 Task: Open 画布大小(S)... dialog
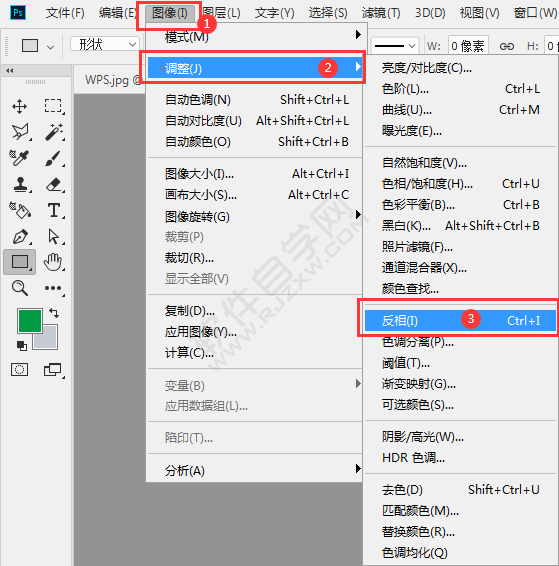coord(255,195)
